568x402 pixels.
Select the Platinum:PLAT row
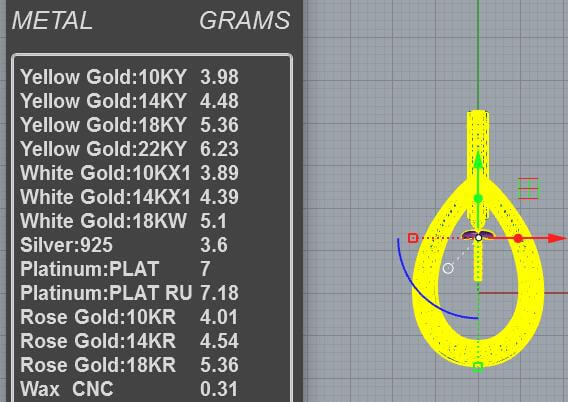pos(115,269)
